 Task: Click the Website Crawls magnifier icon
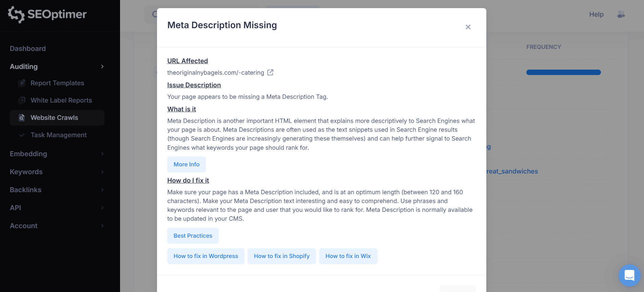point(22,117)
